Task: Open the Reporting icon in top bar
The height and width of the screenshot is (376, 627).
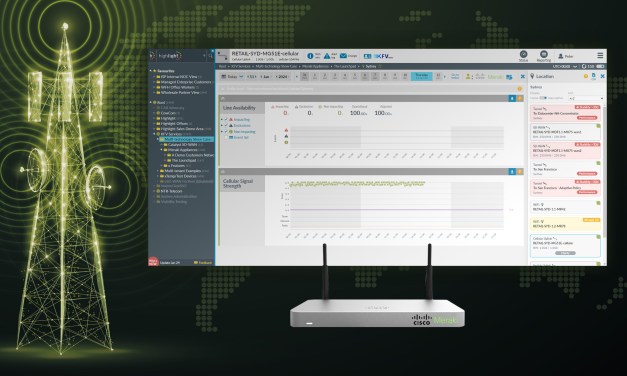Action: (x=543, y=54)
